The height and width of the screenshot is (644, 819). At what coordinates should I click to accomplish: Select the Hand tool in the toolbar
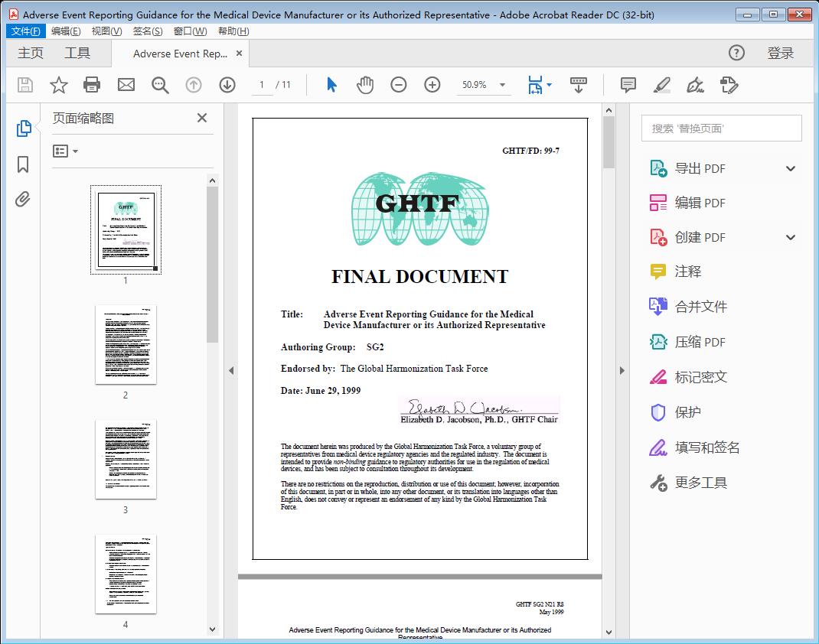365,85
